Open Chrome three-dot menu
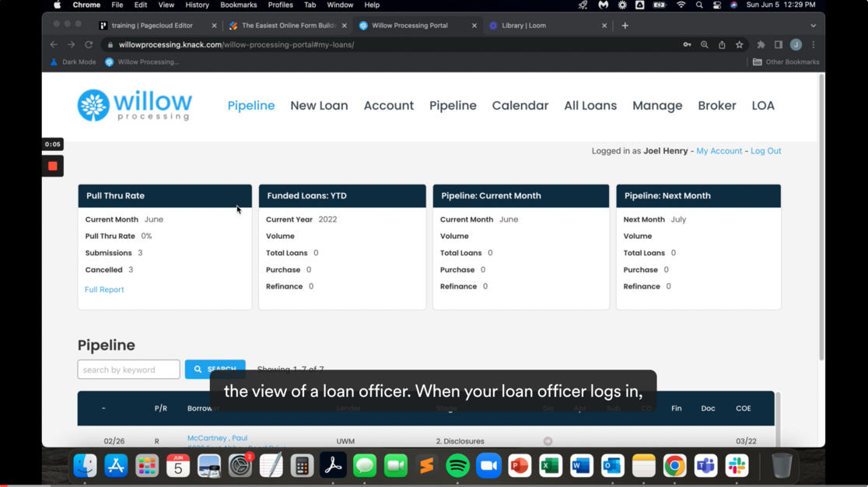Screen dimensions: 868x487 click(x=814, y=45)
